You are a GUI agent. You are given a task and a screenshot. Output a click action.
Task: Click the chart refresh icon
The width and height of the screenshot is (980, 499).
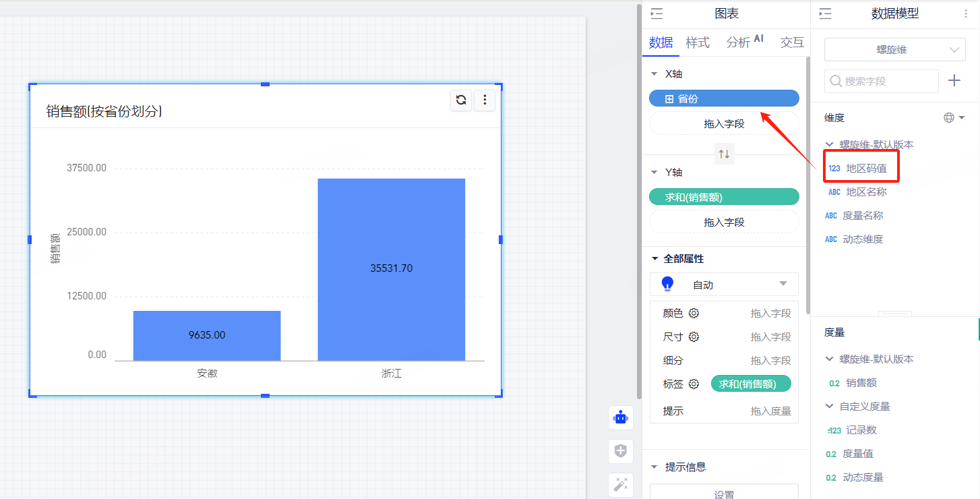[x=461, y=100]
